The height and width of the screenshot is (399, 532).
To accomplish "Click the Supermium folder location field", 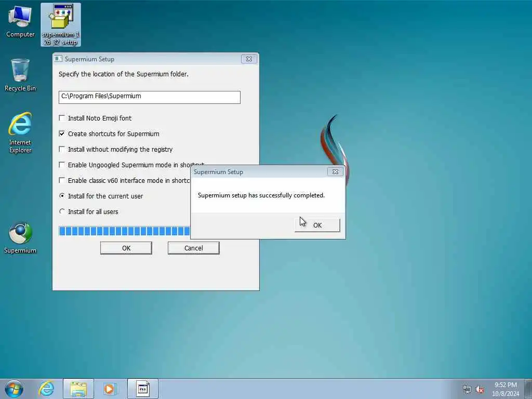I will [x=150, y=97].
